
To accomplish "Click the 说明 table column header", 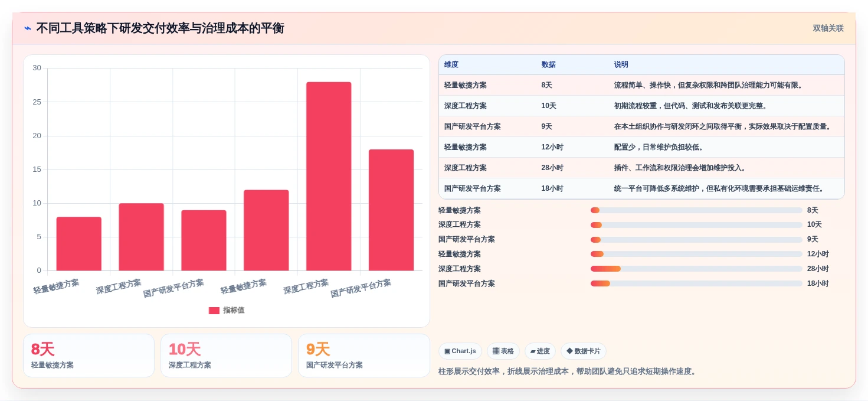I will [621, 64].
